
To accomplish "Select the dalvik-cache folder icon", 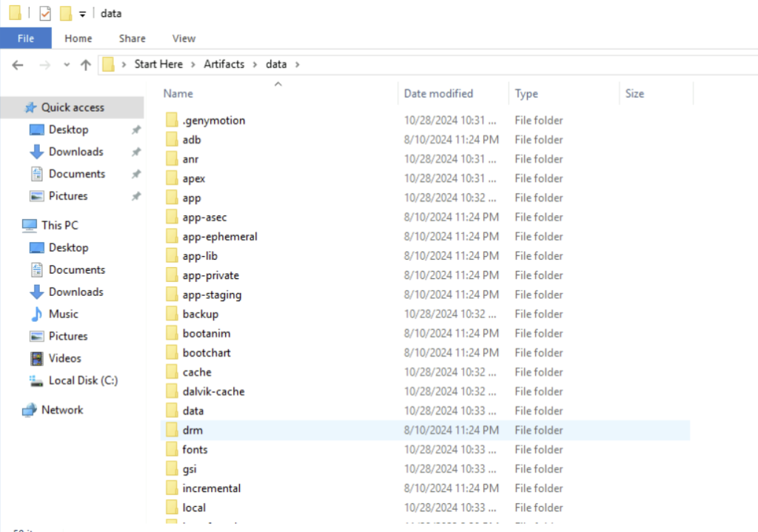I will 172,391.
